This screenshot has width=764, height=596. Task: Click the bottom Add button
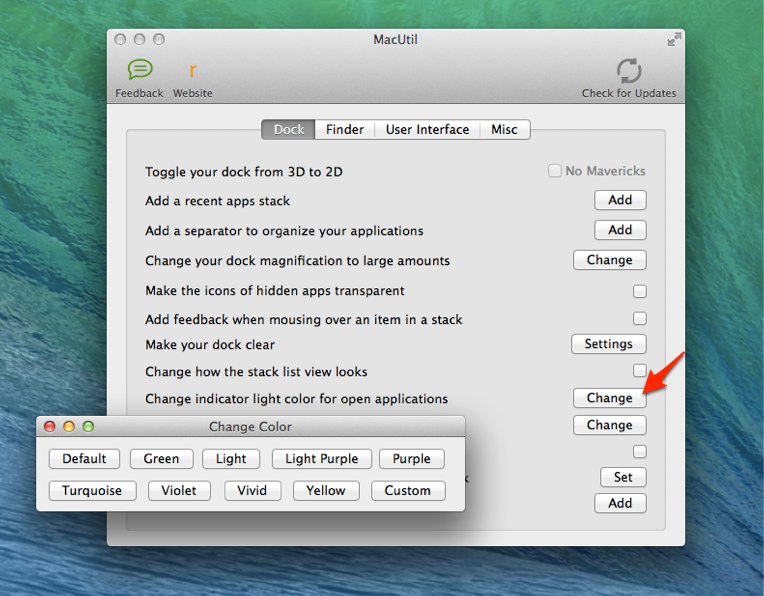[x=620, y=503]
